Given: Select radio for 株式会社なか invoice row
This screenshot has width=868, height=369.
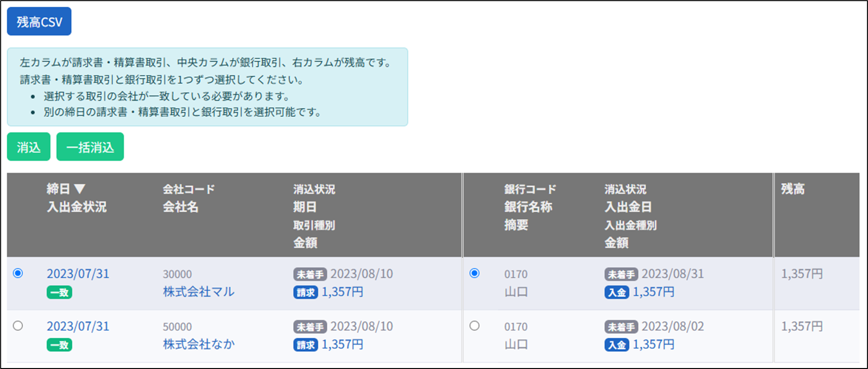Looking at the screenshot, I should coord(18,326).
